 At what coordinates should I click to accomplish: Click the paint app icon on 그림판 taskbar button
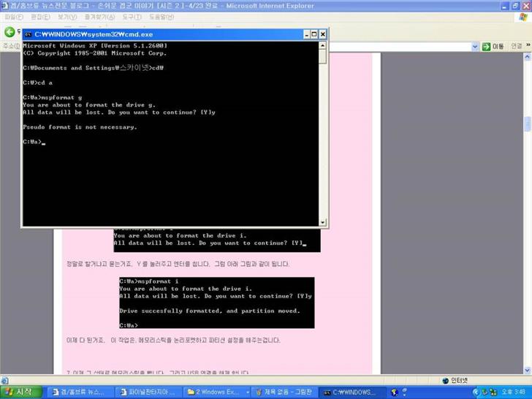259,392
